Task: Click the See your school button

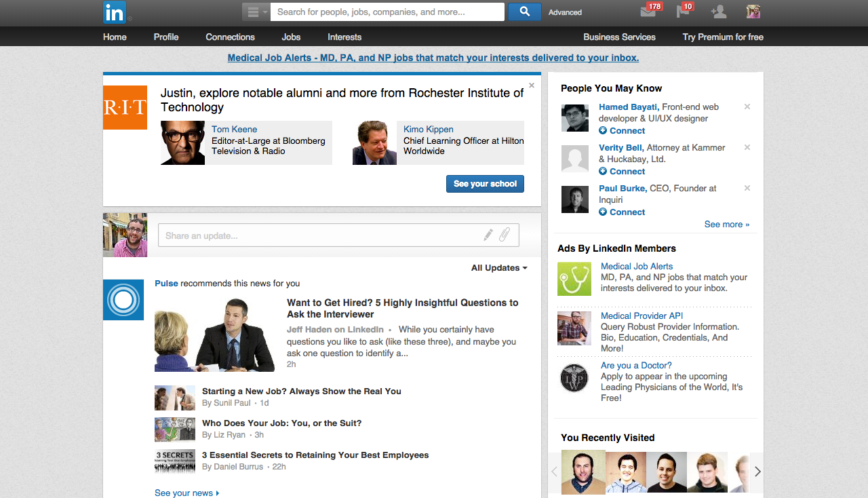Action: pyautogui.click(x=485, y=184)
